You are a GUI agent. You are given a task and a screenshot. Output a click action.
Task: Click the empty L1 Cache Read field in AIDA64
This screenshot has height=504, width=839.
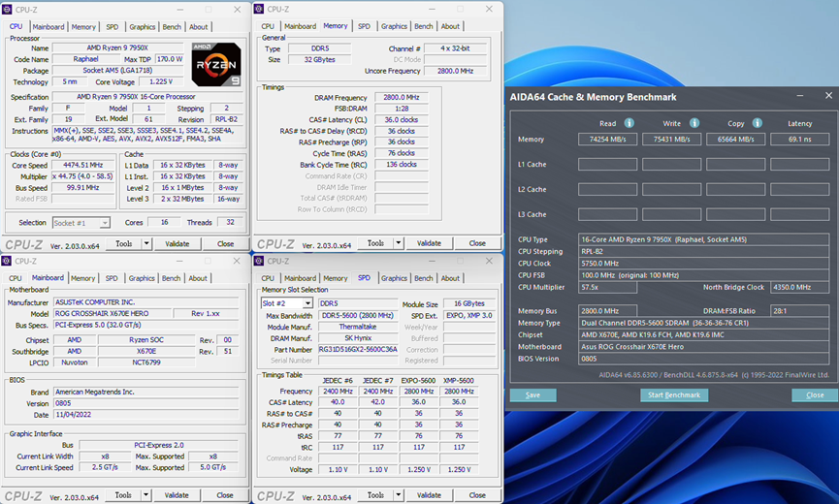click(608, 164)
